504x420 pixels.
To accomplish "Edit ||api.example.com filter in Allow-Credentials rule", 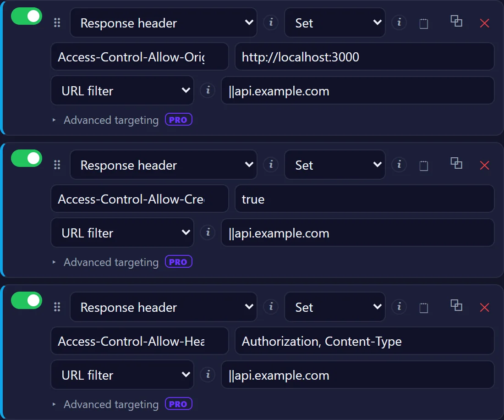I will (358, 232).
